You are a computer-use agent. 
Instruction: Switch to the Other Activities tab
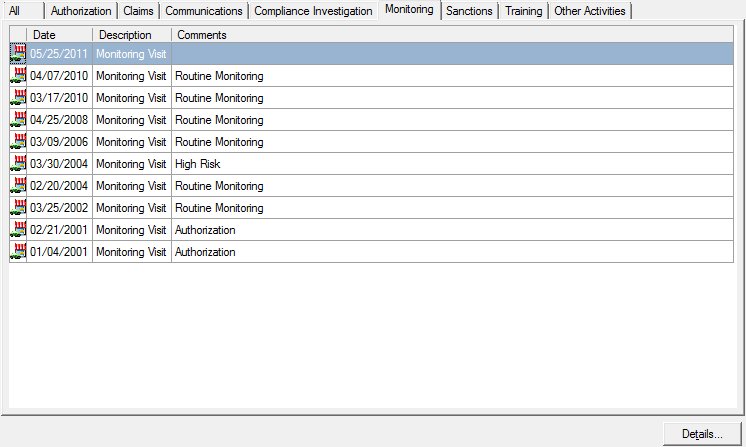(x=589, y=11)
